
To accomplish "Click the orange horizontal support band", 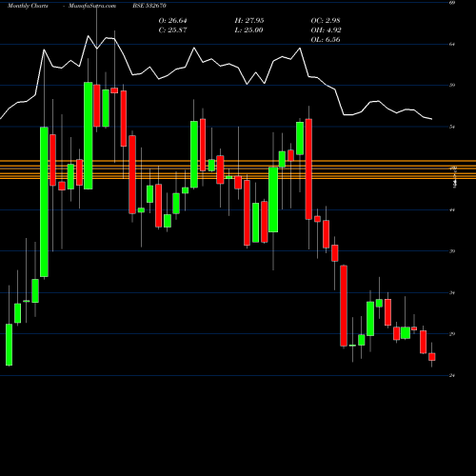I will 238,169.
